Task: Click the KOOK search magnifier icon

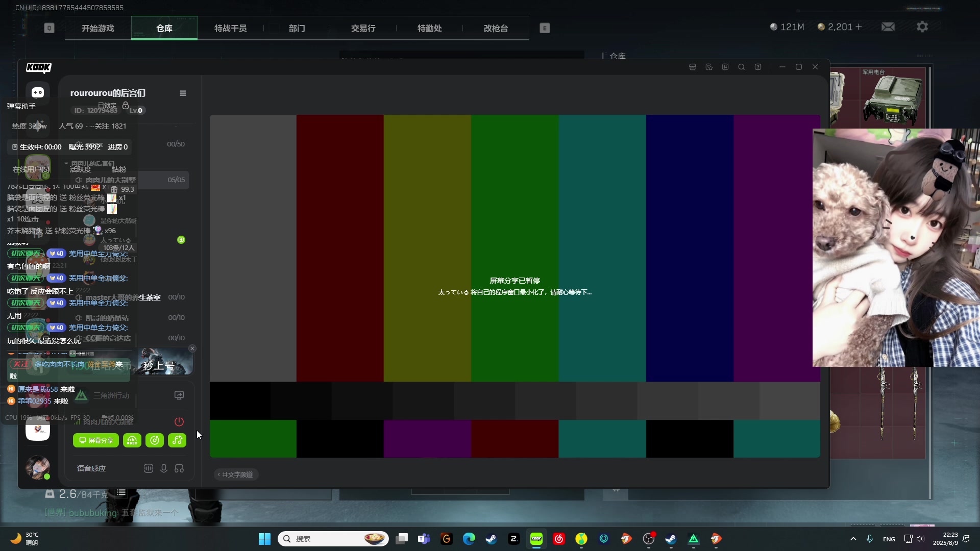Action: 742,67
